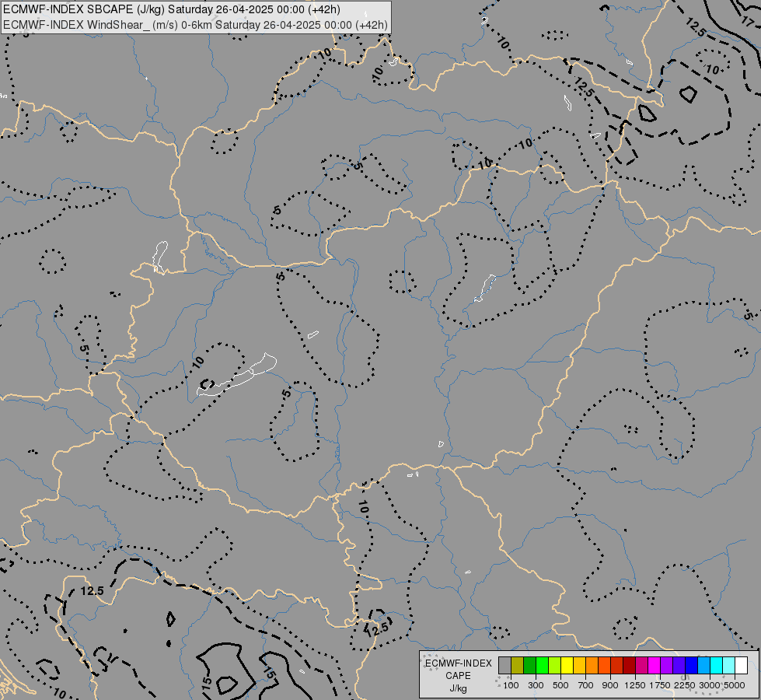
Task: Click the SBCAPE title line in the header
Action: pyautogui.click(x=172, y=9)
